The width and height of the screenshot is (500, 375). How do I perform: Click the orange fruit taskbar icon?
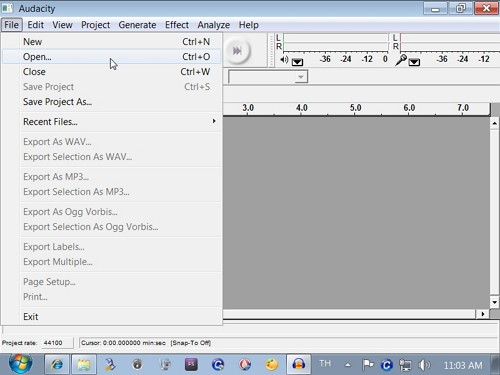[272, 365]
